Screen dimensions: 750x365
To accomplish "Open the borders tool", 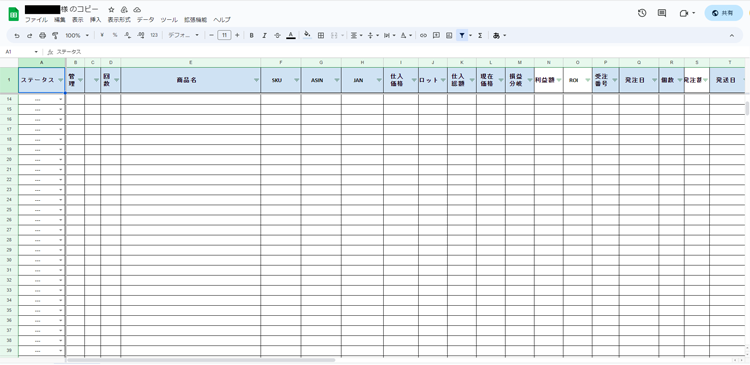I will (321, 35).
